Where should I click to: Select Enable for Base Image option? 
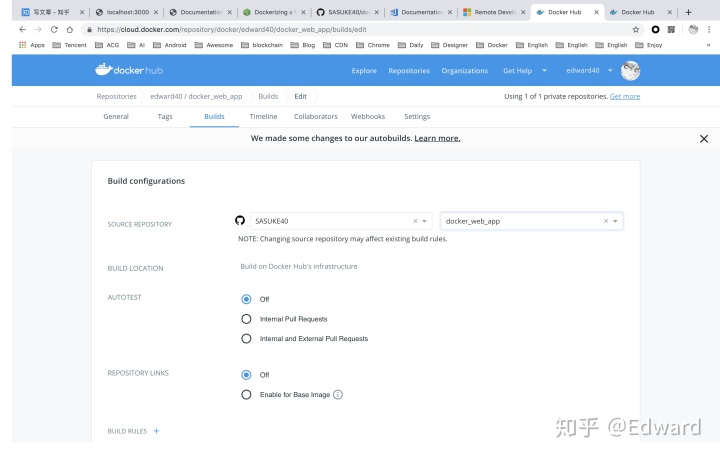[x=246, y=394]
